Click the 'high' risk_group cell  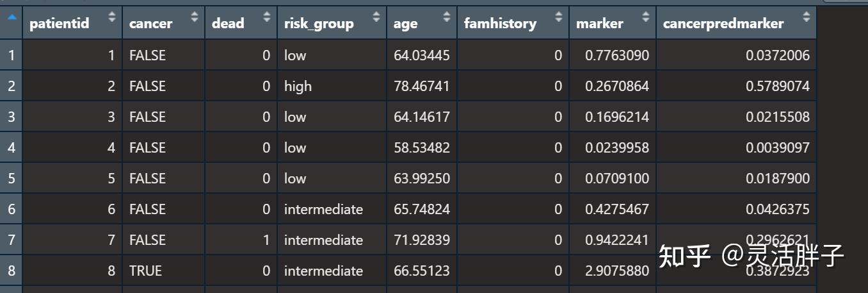[x=298, y=87]
